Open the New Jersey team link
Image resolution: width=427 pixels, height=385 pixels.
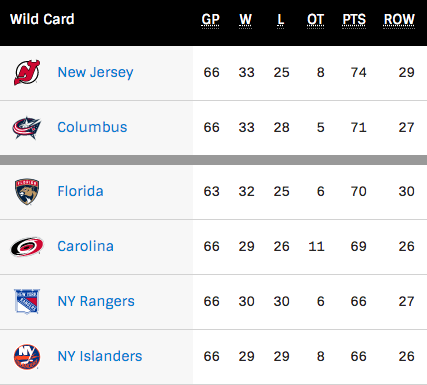point(95,72)
